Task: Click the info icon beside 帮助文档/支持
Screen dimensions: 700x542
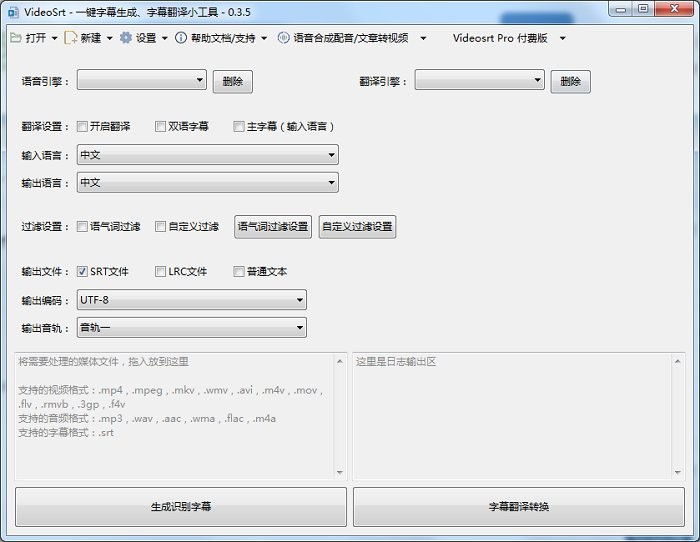Action: (181, 38)
